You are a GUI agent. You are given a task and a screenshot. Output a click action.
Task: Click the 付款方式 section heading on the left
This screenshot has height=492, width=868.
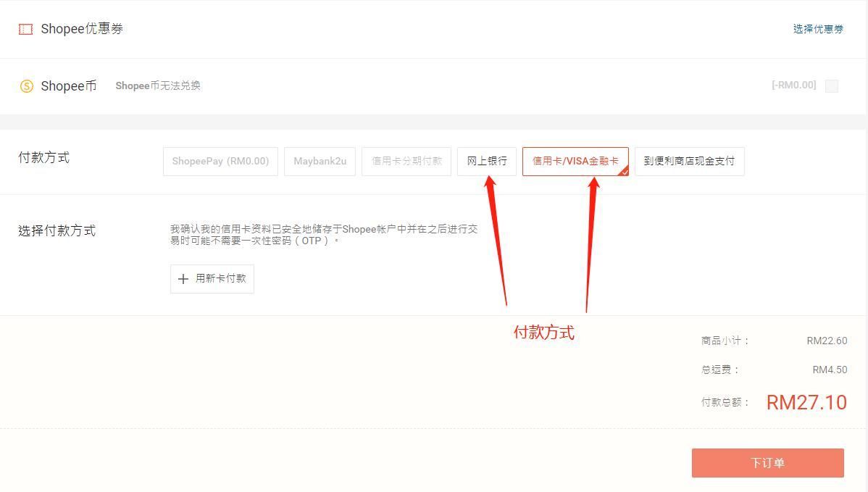point(43,158)
